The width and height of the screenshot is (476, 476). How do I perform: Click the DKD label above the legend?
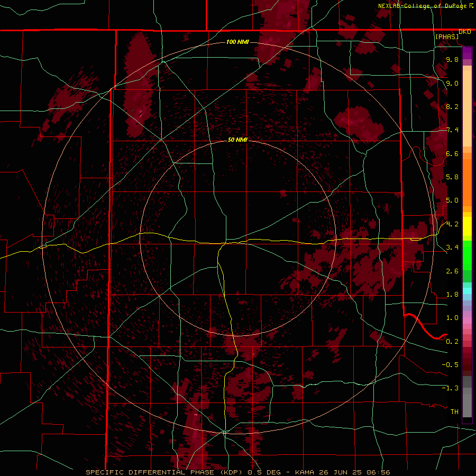465,32
